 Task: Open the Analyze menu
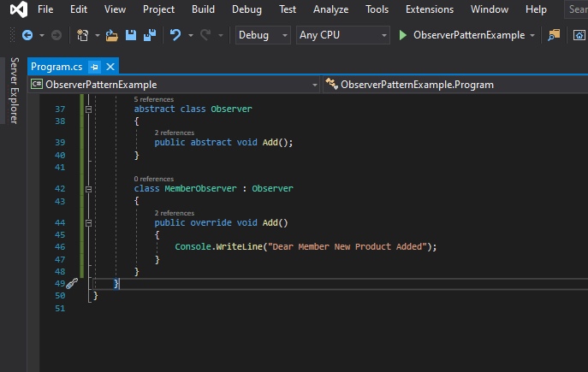330,9
